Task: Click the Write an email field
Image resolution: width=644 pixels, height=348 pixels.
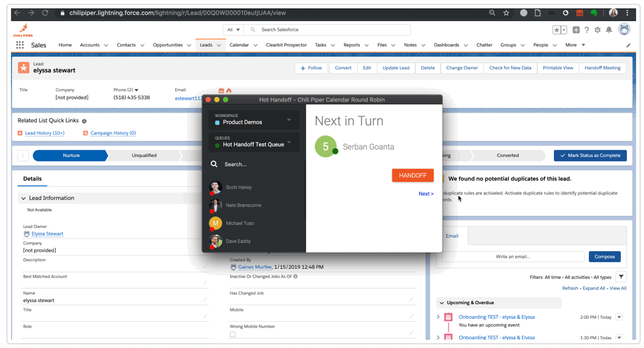Action: [513, 257]
